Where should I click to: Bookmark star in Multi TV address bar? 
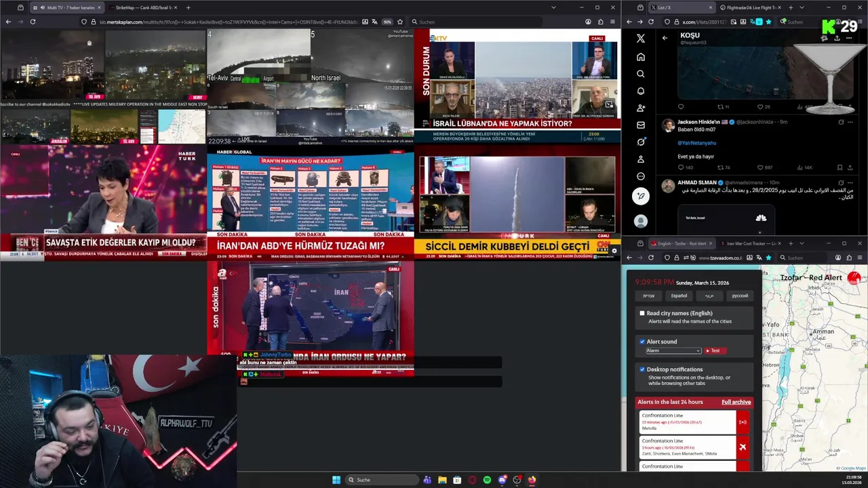400,22
